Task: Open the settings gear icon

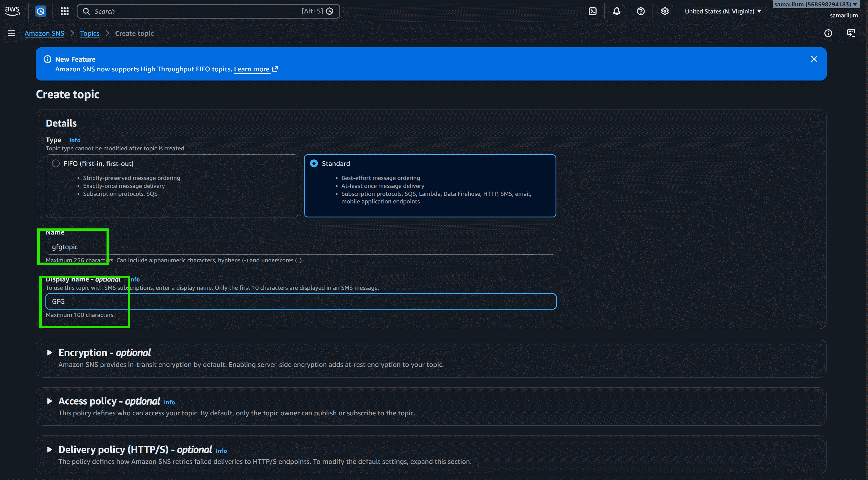Action: point(664,12)
